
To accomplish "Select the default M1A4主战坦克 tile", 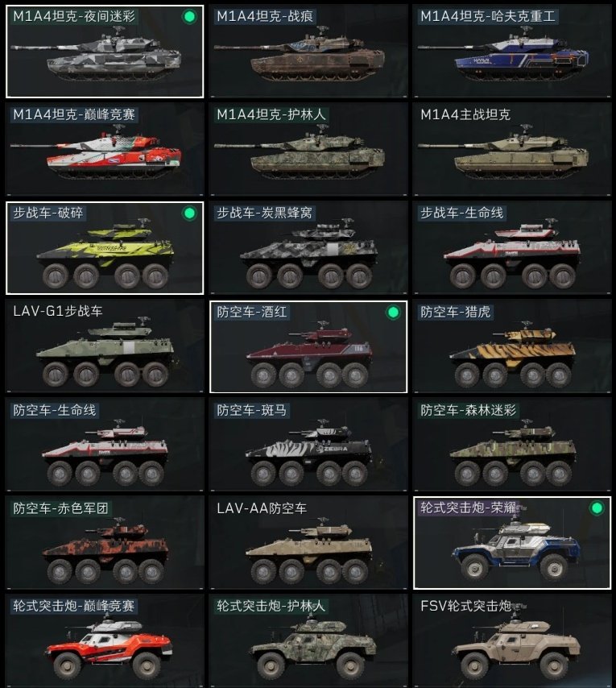I will 511,150.
